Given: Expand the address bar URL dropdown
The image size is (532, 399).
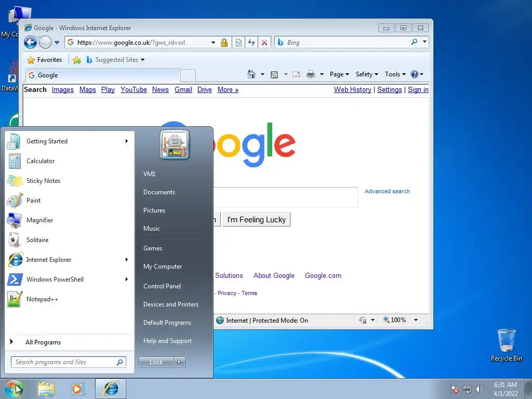Looking at the screenshot, I should pos(213,43).
